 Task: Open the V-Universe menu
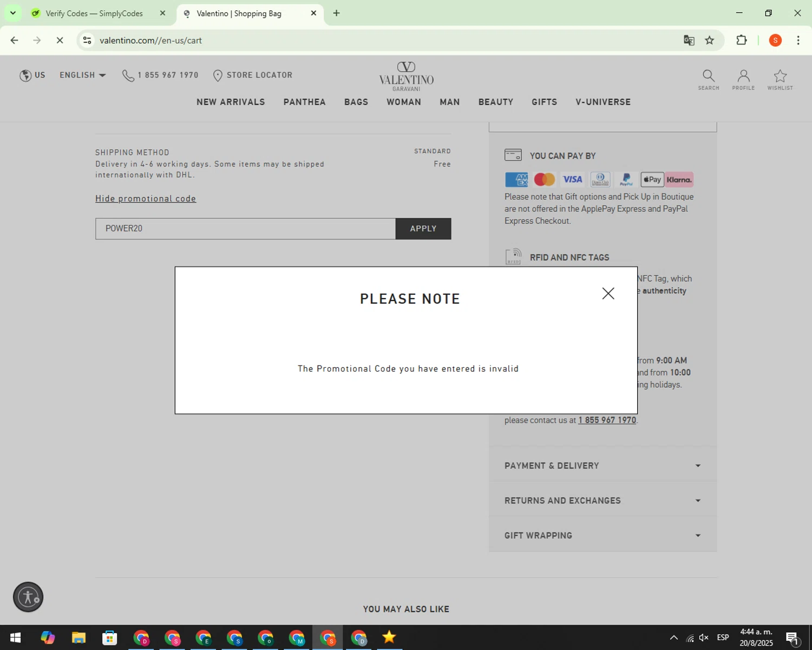tap(603, 102)
